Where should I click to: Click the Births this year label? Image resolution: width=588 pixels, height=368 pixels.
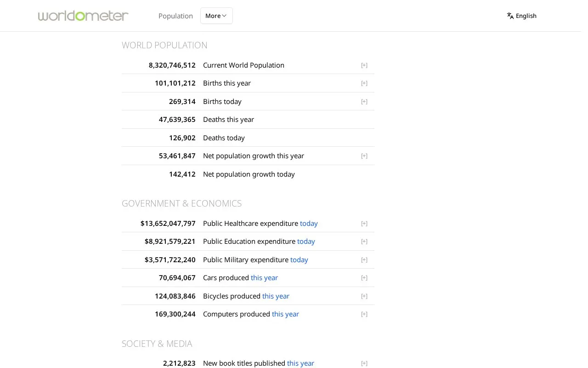point(227,83)
